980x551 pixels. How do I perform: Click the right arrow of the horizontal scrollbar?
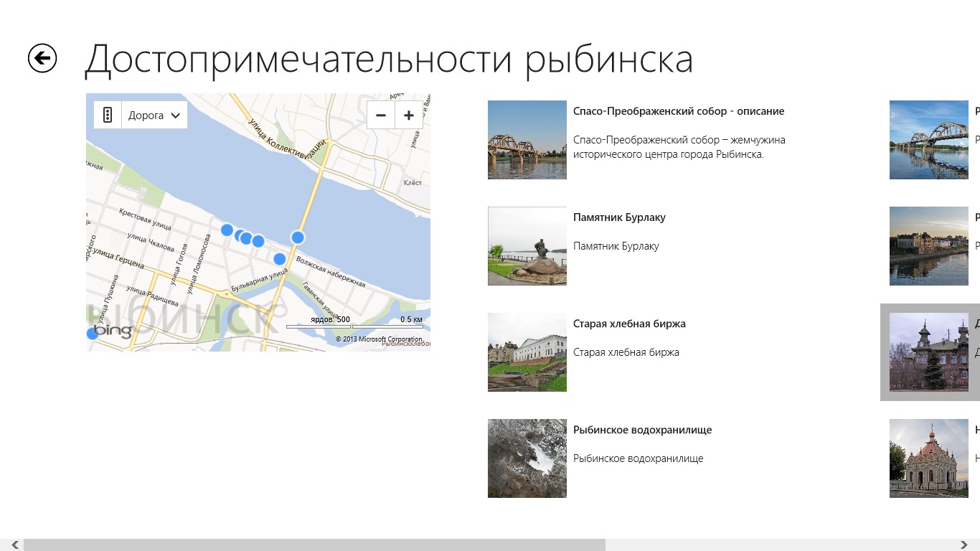(x=965, y=545)
